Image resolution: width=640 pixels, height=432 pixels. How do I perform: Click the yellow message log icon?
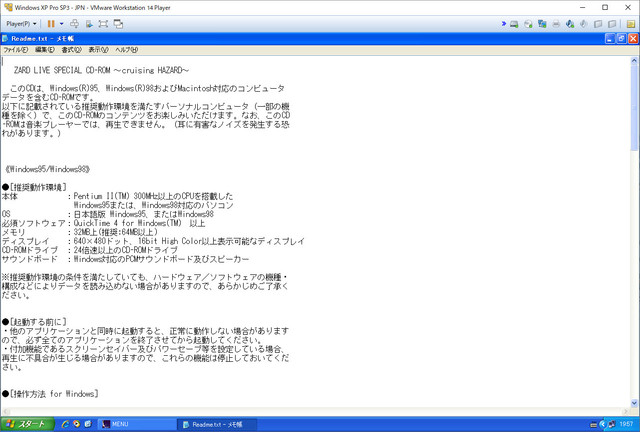(631, 24)
